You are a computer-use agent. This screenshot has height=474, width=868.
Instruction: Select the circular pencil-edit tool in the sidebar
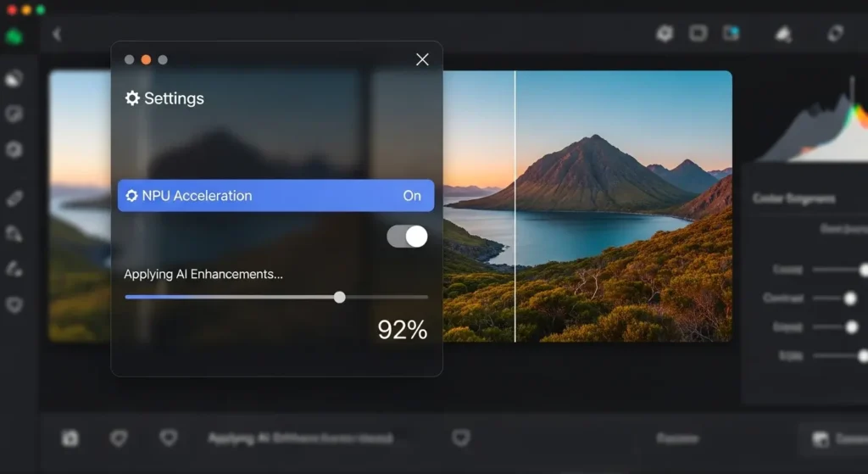14,114
